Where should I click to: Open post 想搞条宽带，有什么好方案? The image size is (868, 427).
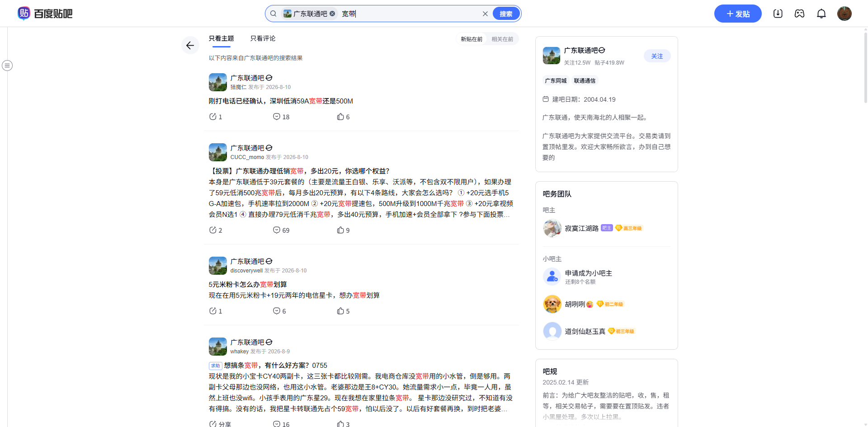276,366
